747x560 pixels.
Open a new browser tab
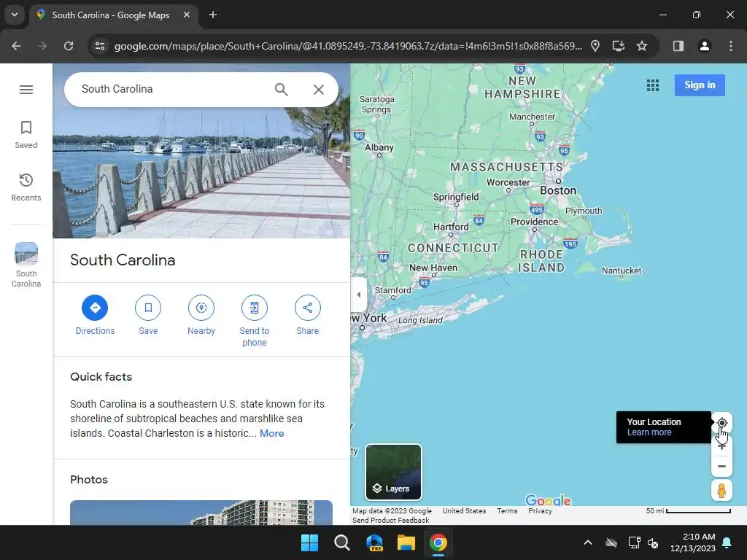click(213, 15)
